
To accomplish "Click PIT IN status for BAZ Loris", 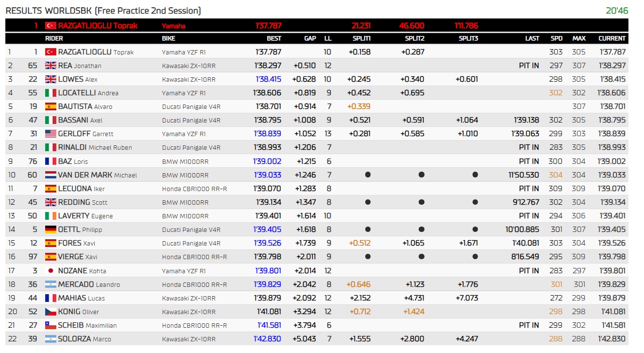I will 529,161.
